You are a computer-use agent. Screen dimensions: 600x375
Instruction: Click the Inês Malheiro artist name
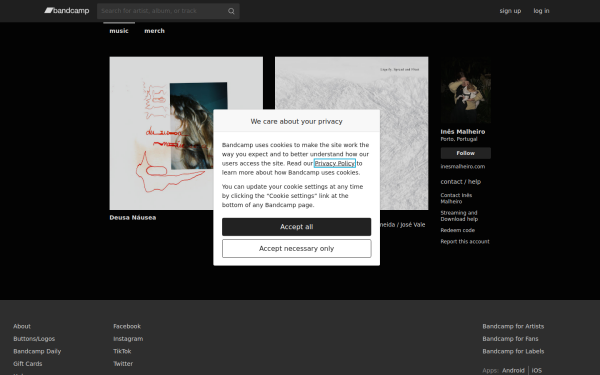click(x=463, y=132)
